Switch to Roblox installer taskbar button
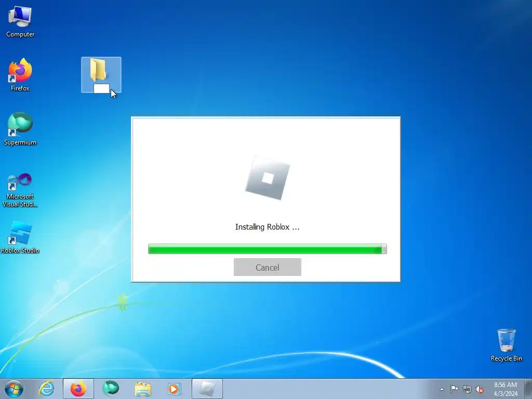532x399 pixels. [x=207, y=389]
